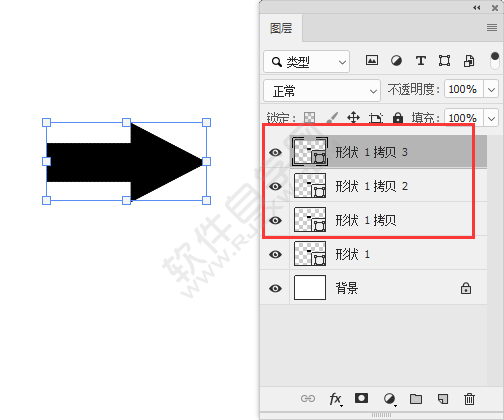Create a new group folder

coord(416,399)
